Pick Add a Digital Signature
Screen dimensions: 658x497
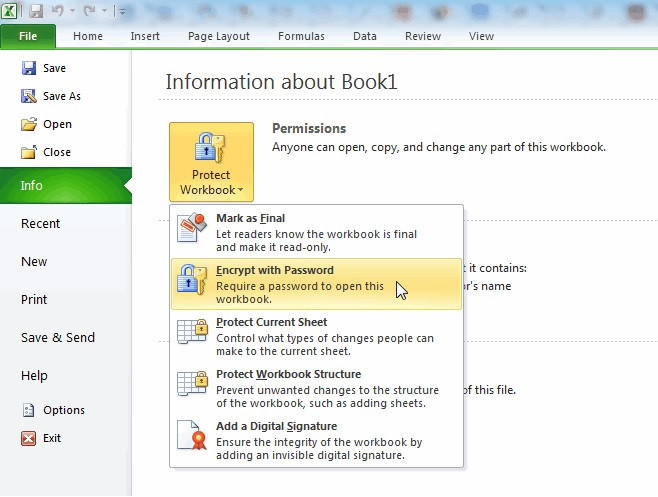pos(316,440)
